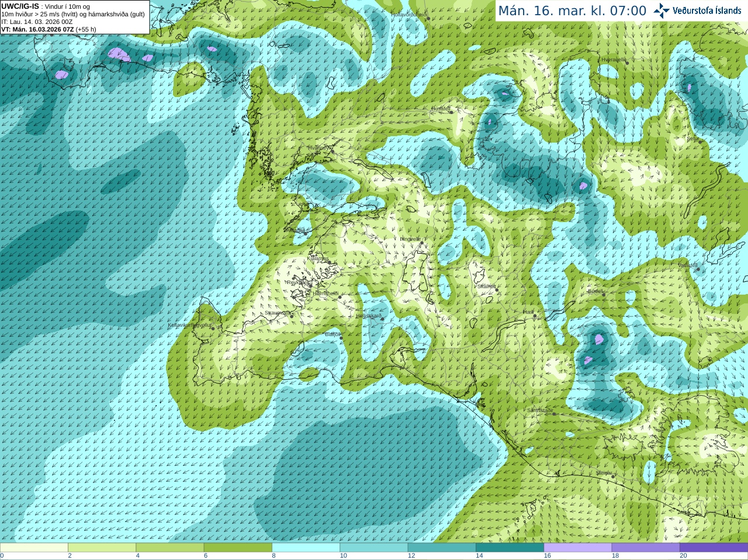Select the Hæll station label

(528, 312)
